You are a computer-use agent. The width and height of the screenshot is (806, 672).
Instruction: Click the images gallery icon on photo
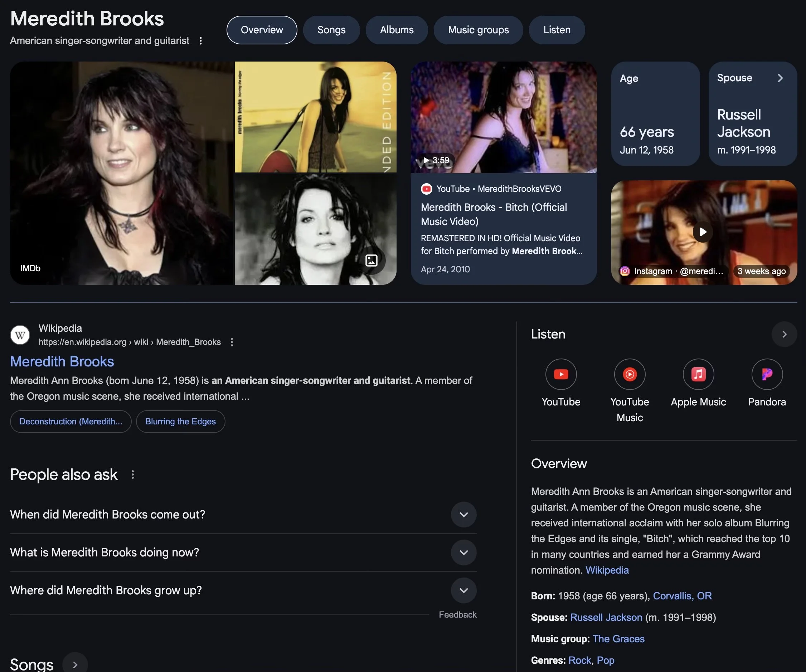point(371,260)
